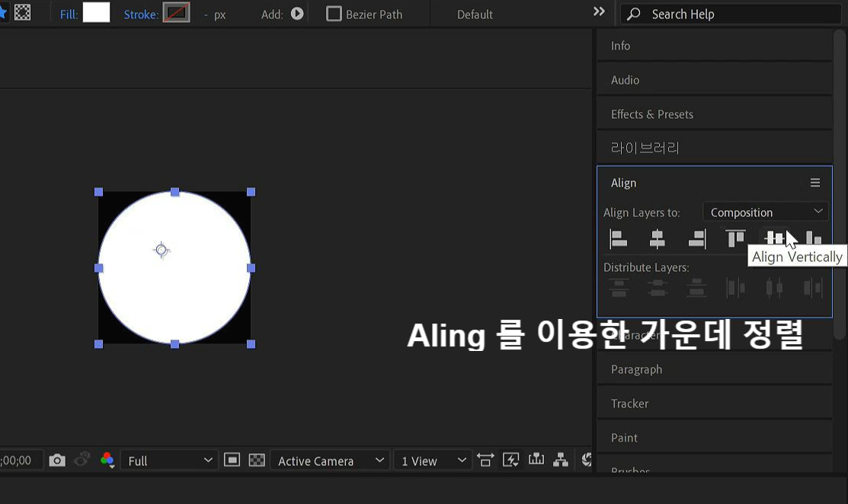This screenshot has width=848, height=504.
Task: Click Distribute Top Edges icon
Action: [x=619, y=288]
